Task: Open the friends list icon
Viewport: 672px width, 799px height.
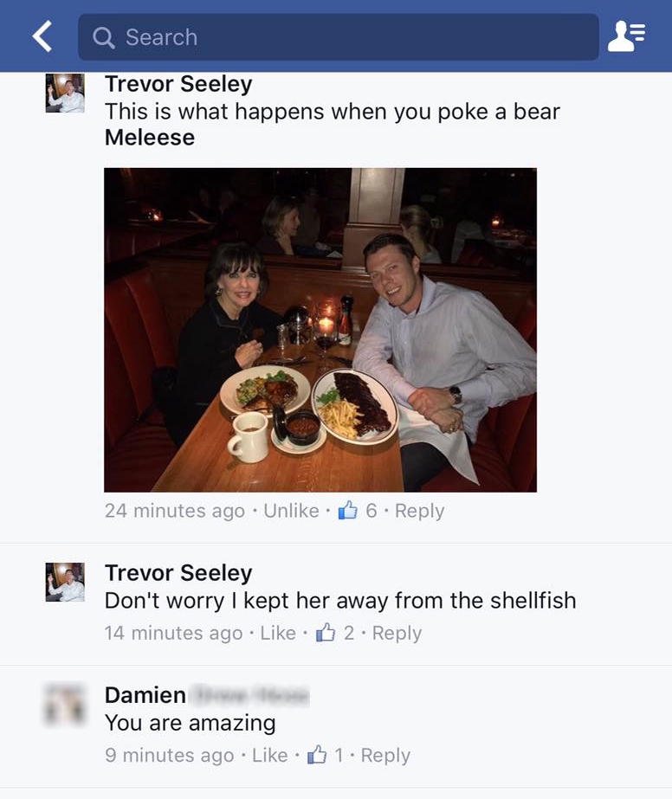Action: pos(627,35)
